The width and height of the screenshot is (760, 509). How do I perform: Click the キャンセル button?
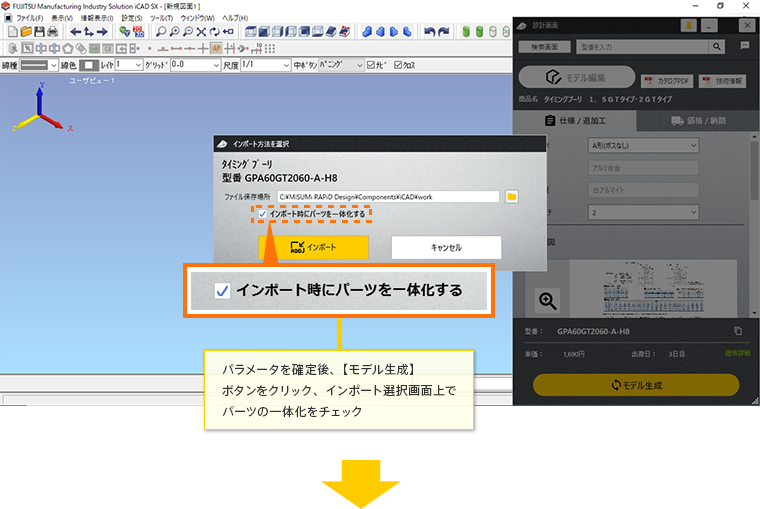[x=445, y=247]
